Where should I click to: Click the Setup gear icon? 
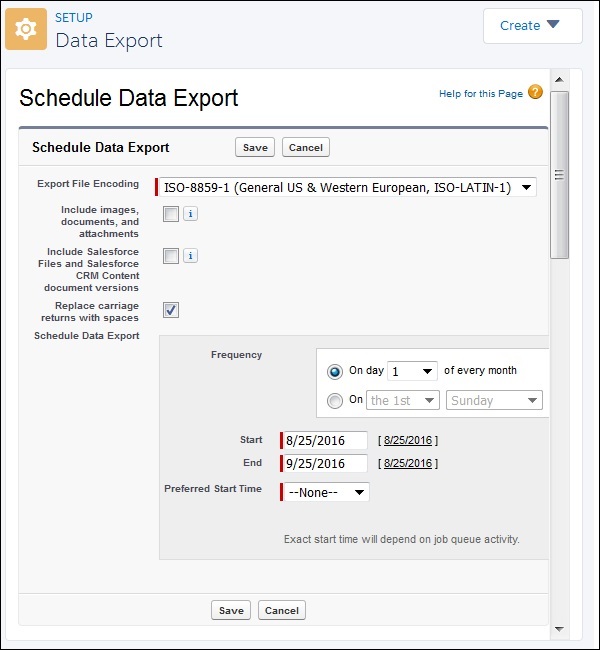coord(26,30)
